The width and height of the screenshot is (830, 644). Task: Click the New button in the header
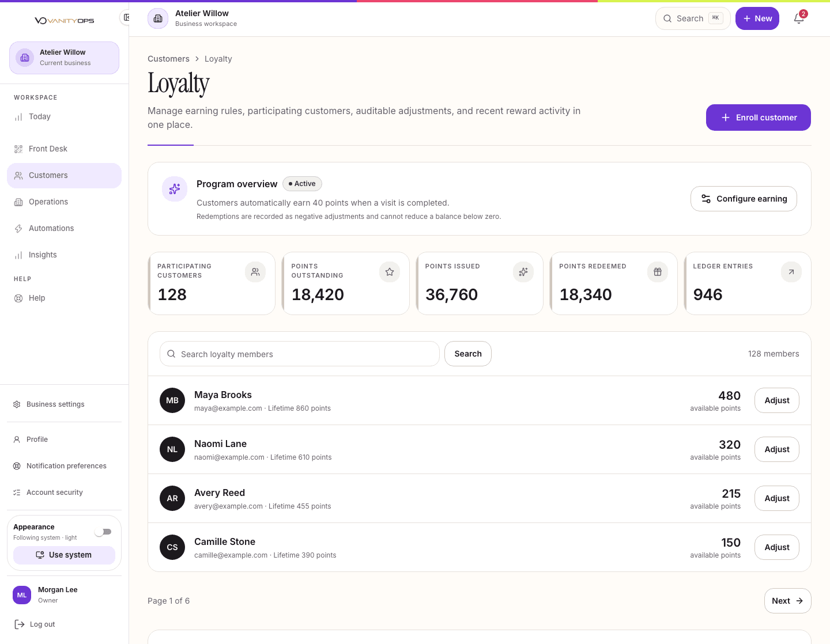757,18
